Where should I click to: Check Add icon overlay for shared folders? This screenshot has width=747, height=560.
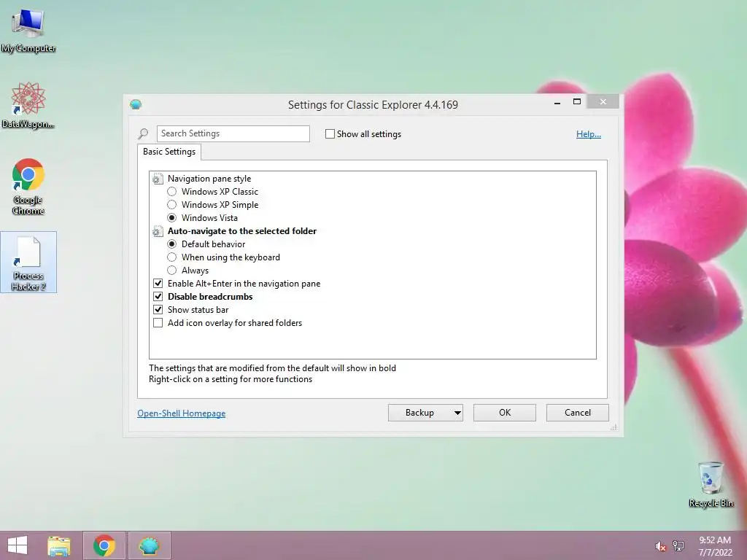coord(158,323)
